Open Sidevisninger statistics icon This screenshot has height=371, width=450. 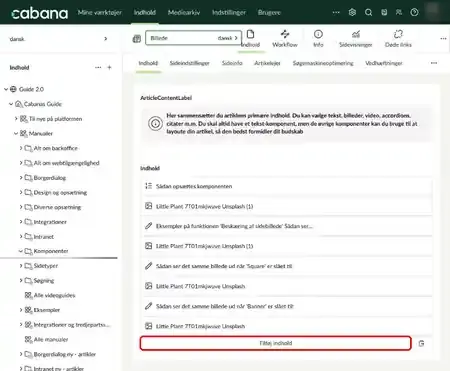356,34
